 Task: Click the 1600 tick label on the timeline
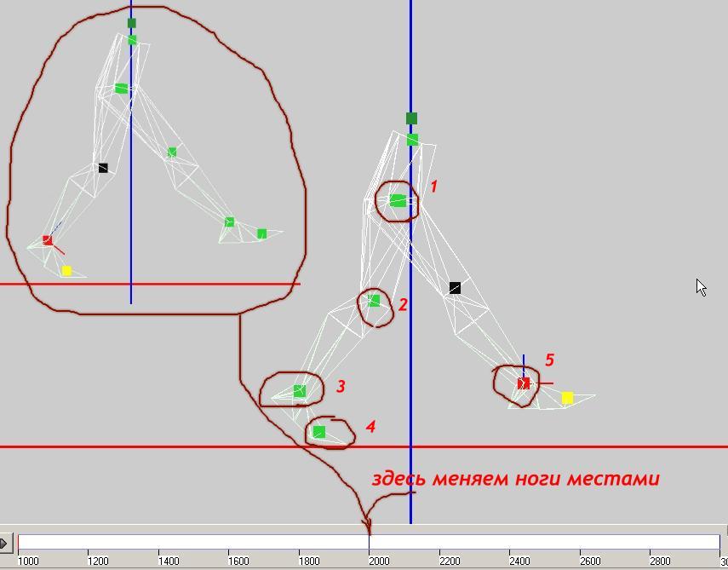[238, 561]
